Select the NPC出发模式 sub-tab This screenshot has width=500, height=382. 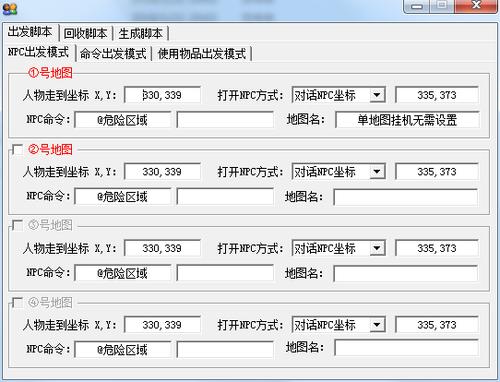(39, 52)
